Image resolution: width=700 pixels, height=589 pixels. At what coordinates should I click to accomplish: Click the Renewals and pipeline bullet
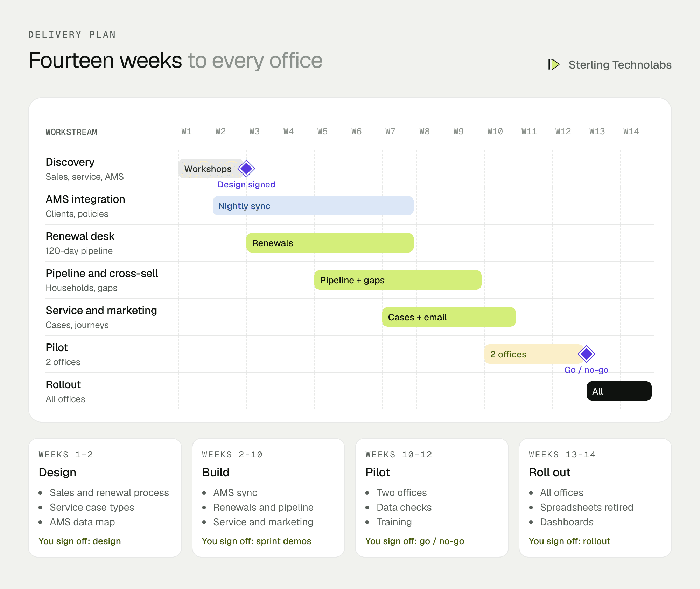[263, 508]
